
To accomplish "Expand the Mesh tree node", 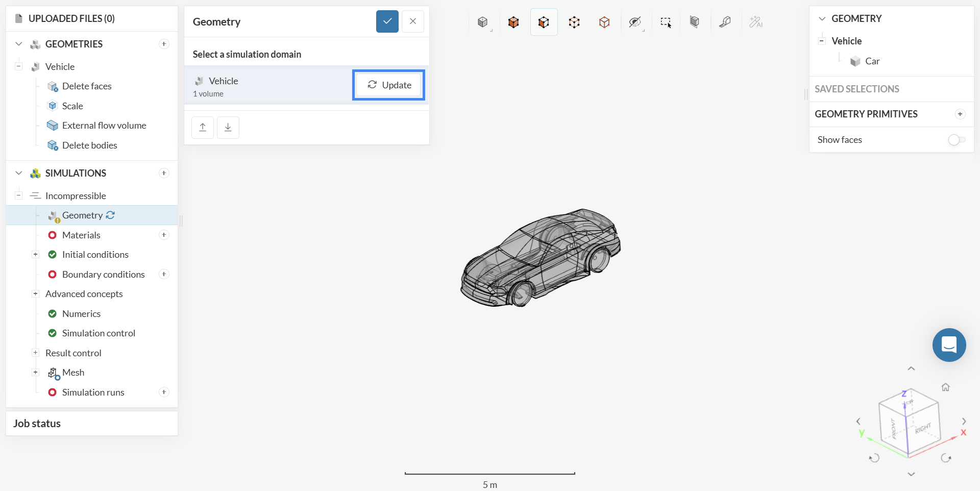I will coord(35,373).
